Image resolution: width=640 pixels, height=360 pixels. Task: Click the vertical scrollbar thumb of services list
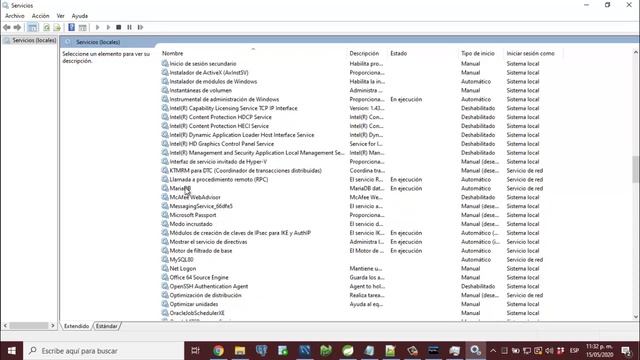coord(636,169)
